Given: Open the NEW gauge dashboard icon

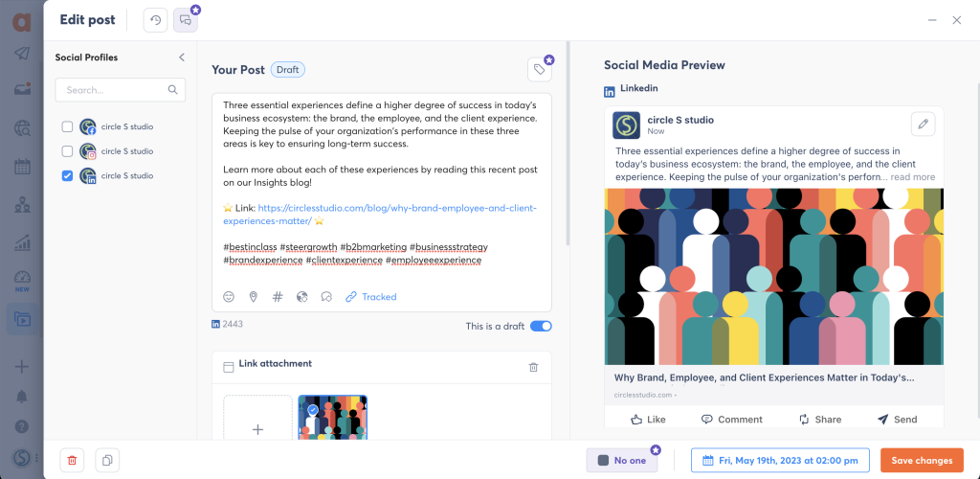Looking at the screenshot, I should [x=22, y=282].
